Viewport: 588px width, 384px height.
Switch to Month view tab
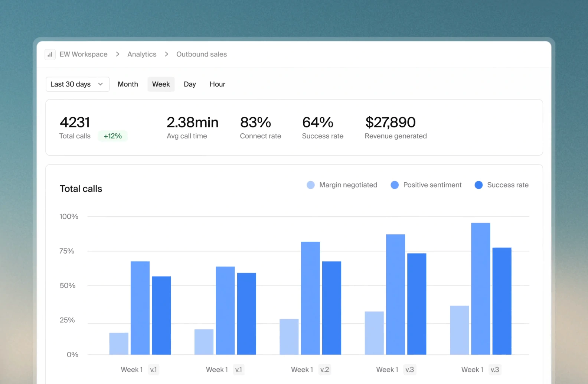(x=128, y=84)
